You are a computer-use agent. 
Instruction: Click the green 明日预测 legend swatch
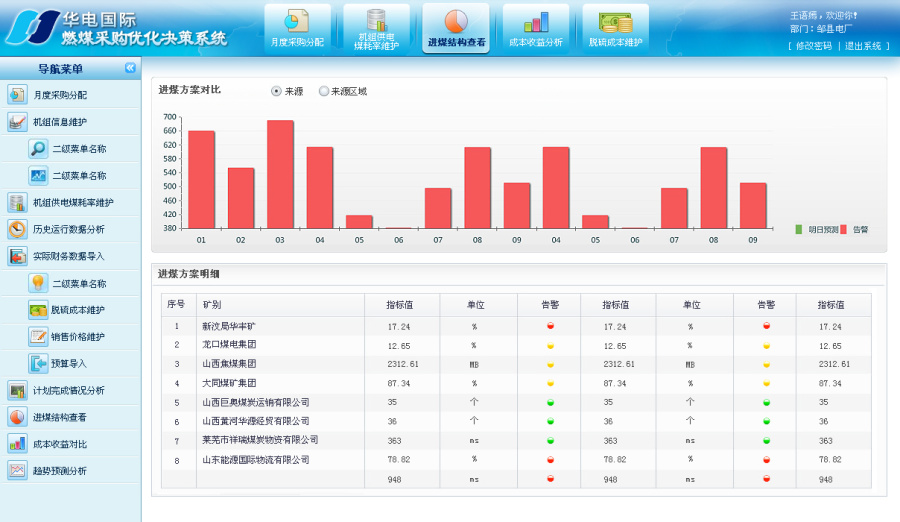pyautogui.click(x=798, y=230)
